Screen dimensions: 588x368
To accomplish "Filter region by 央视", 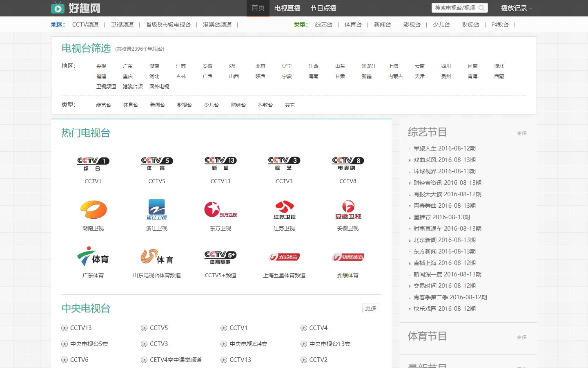I will point(101,66).
